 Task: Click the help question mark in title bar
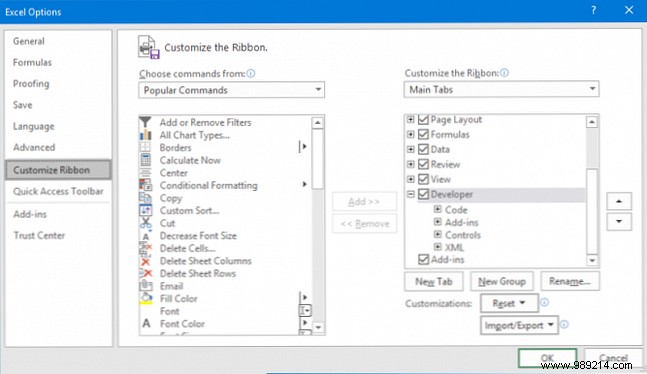593,10
